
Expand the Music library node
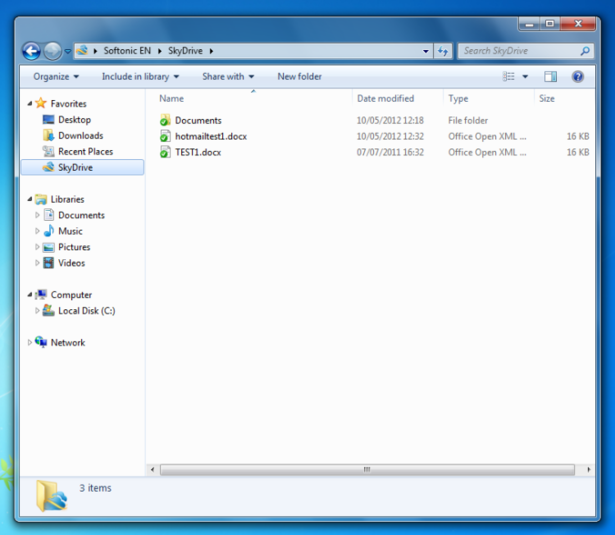38,231
